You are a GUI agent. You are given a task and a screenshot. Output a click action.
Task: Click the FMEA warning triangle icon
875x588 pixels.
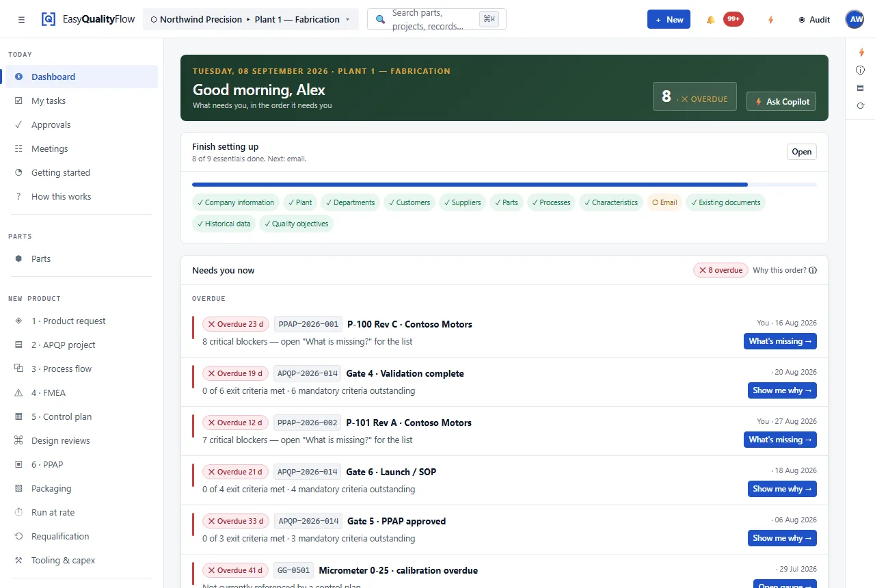pyautogui.click(x=18, y=393)
